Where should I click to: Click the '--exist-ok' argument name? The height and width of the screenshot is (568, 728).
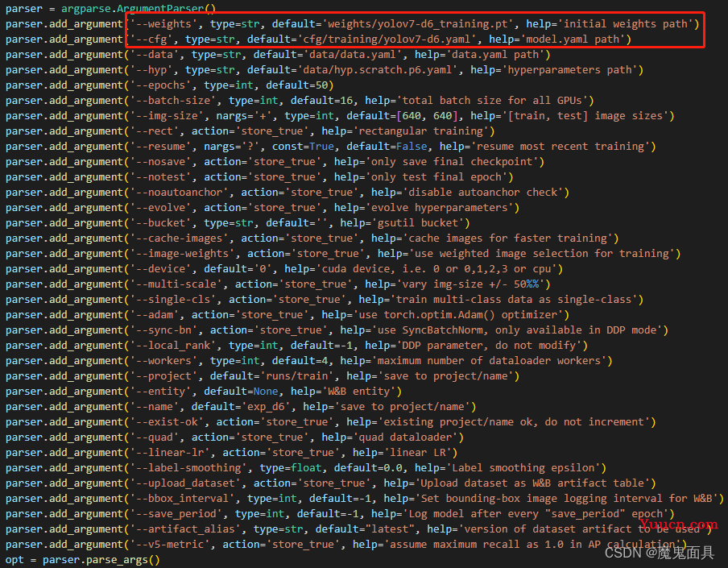click(167, 423)
